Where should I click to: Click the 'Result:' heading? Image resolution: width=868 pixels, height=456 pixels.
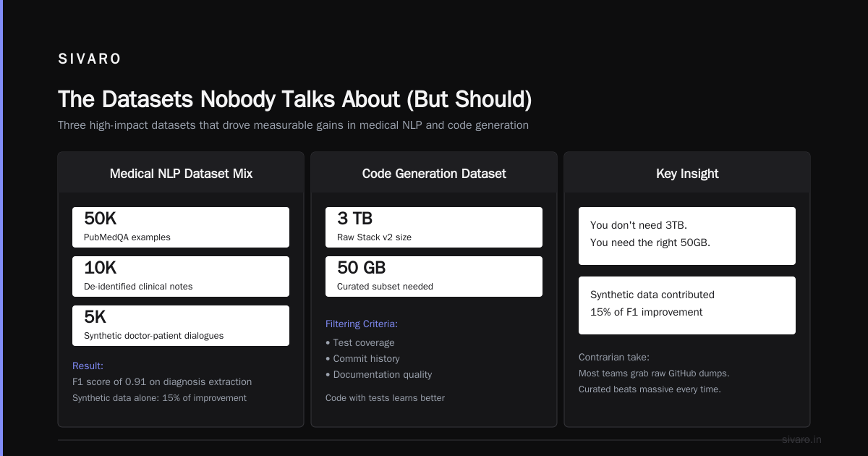coord(88,366)
